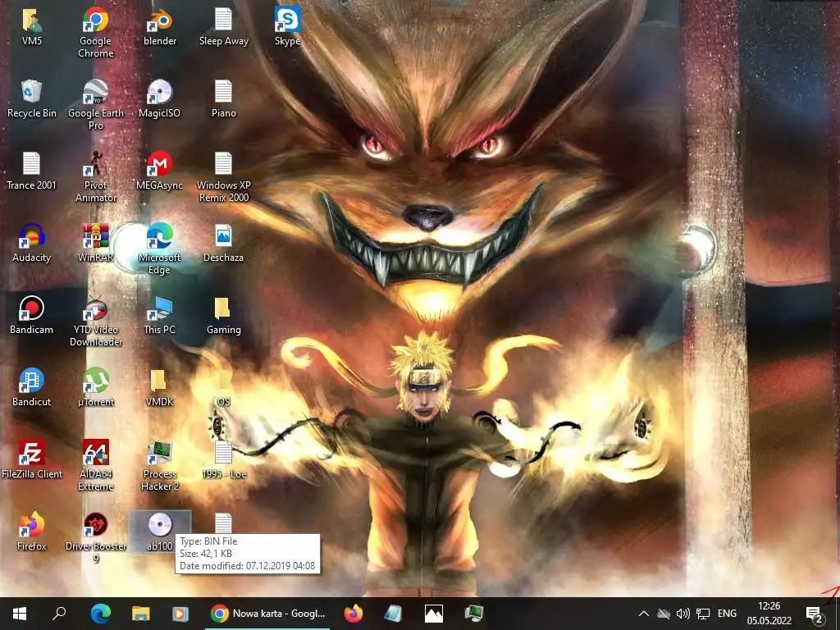This screenshot has width=840, height=630.
Task: Open Firefox from the taskbar
Action: click(353, 614)
